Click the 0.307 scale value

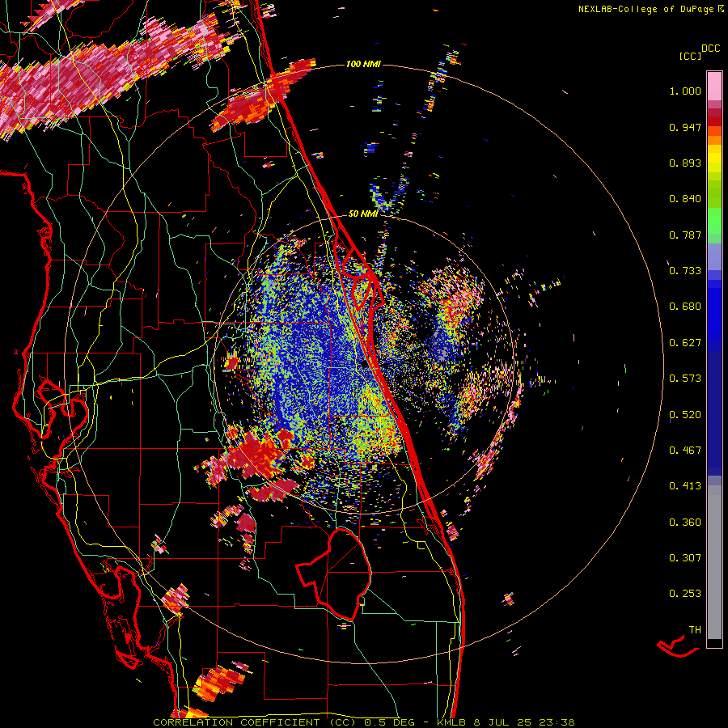point(685,558)
